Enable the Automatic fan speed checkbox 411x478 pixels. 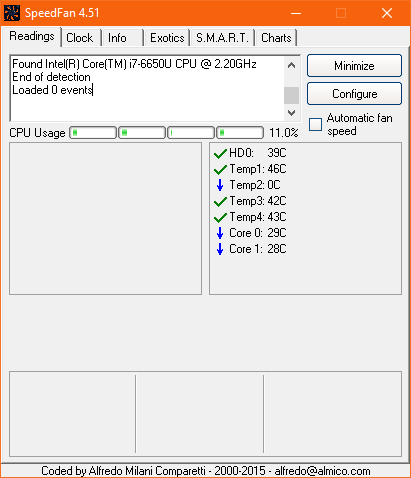click(315, 125)
